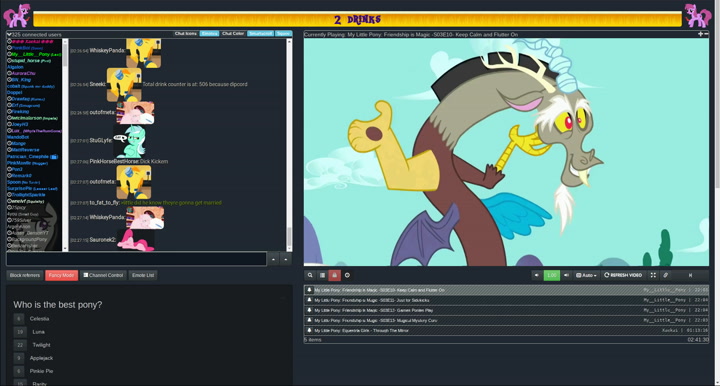The height and width of the screenshot is (386, 720).
Task: Toggle Fancy Mode button
Action: point(62,275)
